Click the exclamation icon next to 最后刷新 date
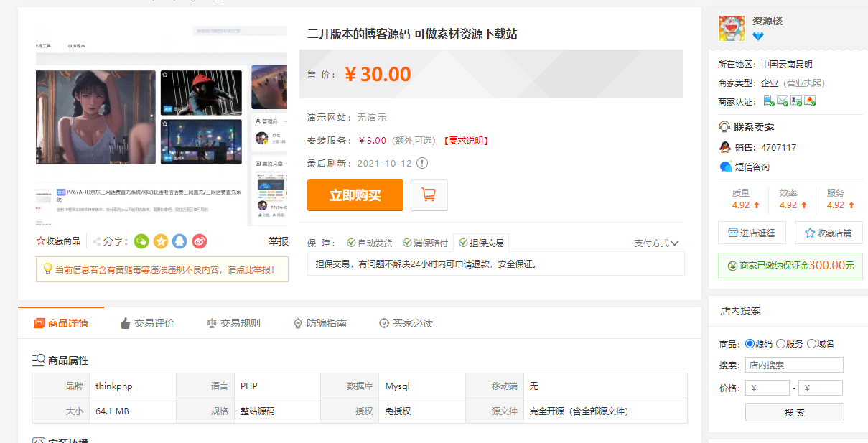The image size is (868, 443). pos(420,163)
